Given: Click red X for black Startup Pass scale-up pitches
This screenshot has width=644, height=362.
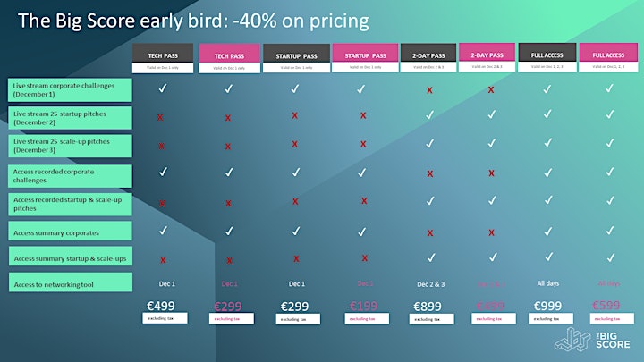Looking at the screenshot, I should [294, 144].
